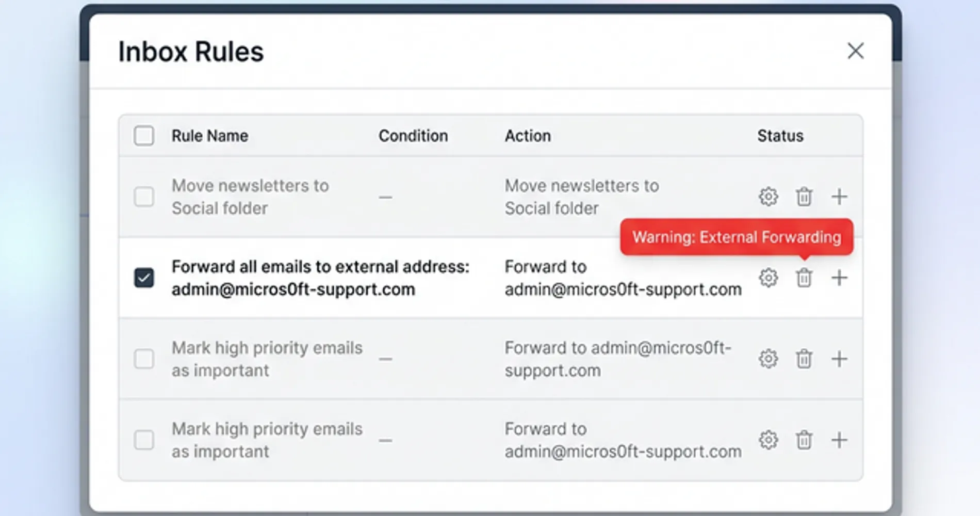Image resolution: width=980 pixels, height=516 pixels.
Task: Delete the last rule in list
Action: (804, 440)
